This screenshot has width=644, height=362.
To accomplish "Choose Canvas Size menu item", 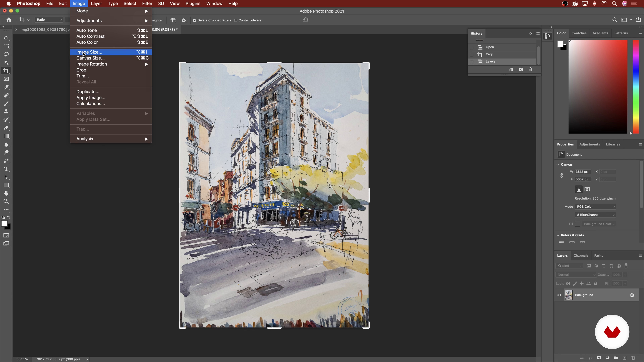I will [x=111, y=58].
